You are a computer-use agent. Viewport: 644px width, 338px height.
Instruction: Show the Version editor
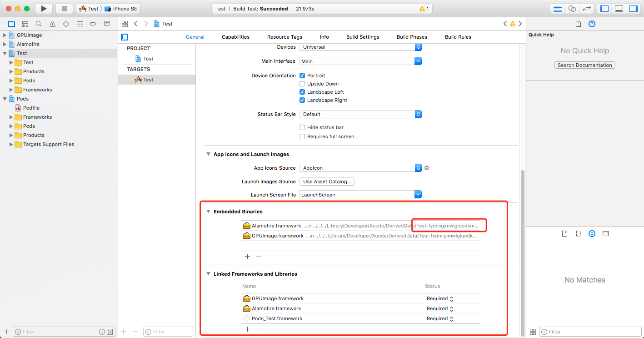pos(587,9)
